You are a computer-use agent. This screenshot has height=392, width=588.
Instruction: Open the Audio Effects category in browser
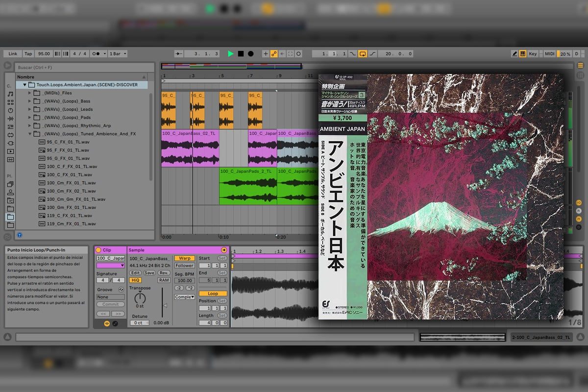(10, 119)
